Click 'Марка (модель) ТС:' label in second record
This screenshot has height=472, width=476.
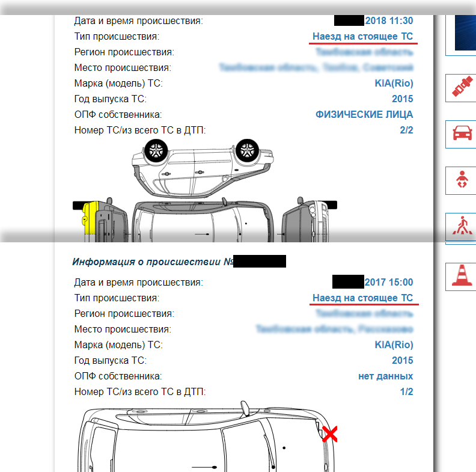pyautogui.click(x=118, y=345)
